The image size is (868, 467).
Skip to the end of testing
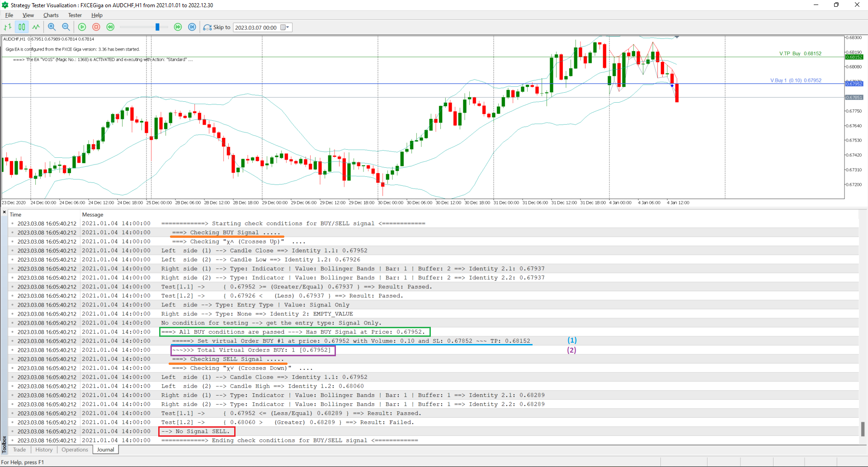[x=192, y=27]
